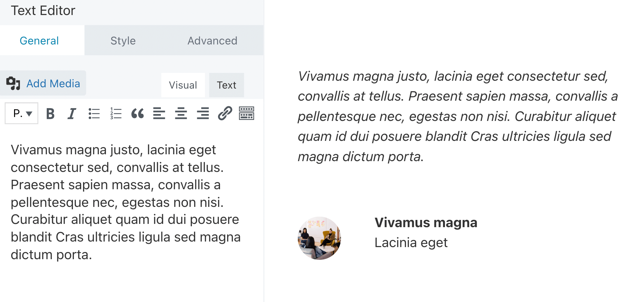Click inside the editor text area
Viewport: 644px width, 302px height.
(x=126, y=202)
